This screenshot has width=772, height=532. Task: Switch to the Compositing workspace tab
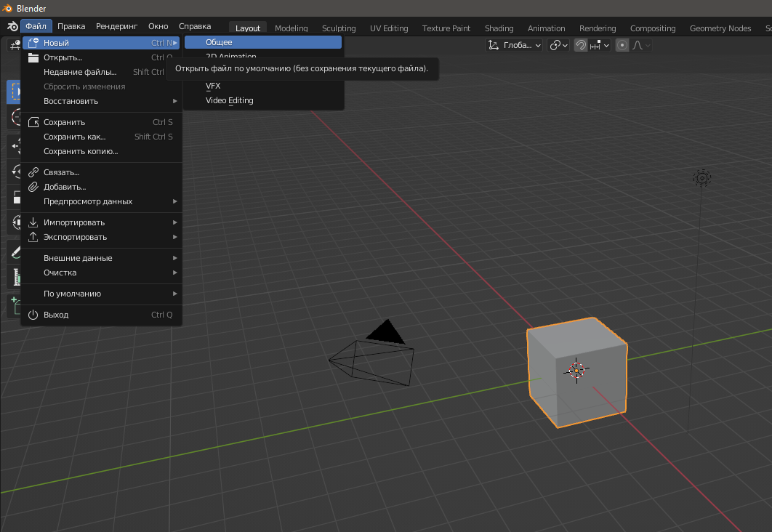[x=652, y=28]
